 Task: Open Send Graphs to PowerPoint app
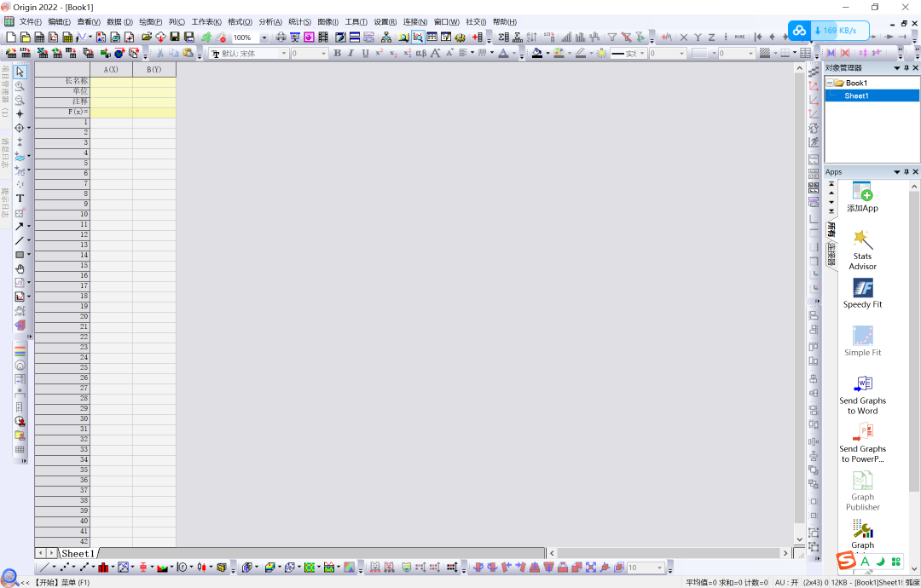(x=862, y=443)
